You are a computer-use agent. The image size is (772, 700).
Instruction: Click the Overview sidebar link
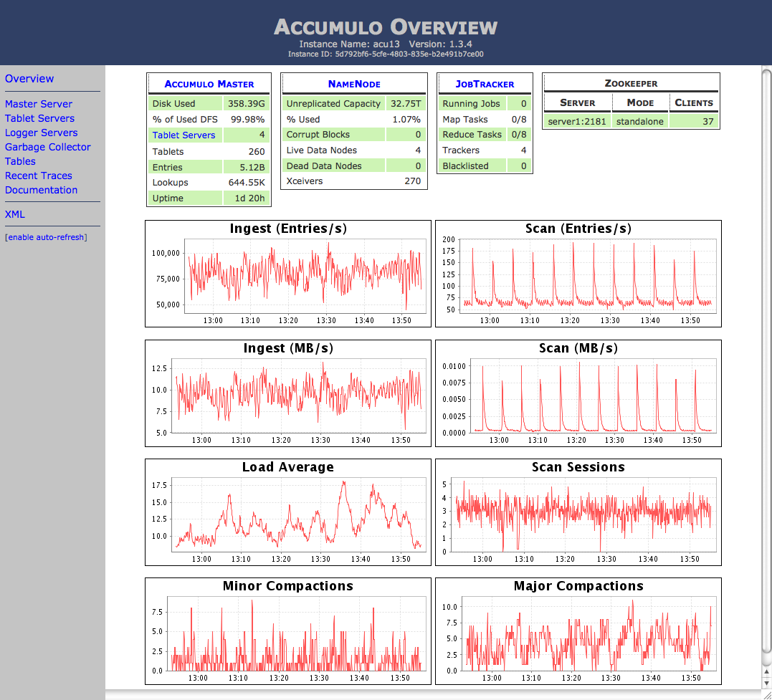click(29, 79)
